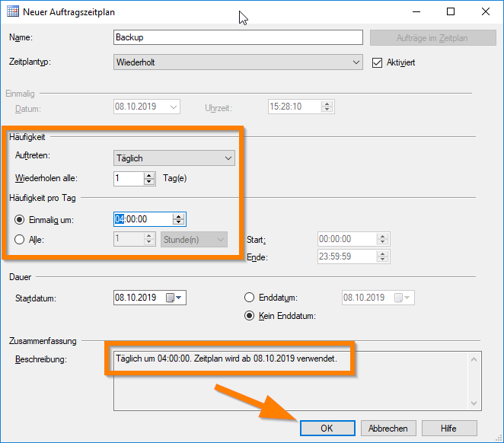
Task: Click the Abbrechen button
Action: coord(388,429)
